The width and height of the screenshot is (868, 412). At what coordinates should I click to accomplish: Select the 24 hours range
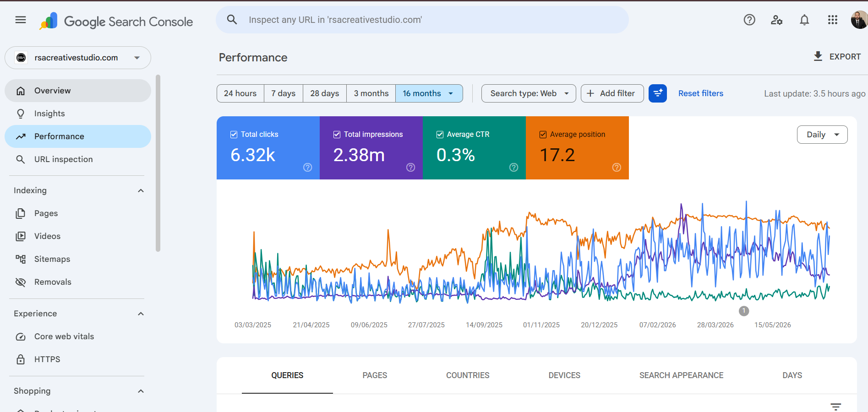pos(240,93)
